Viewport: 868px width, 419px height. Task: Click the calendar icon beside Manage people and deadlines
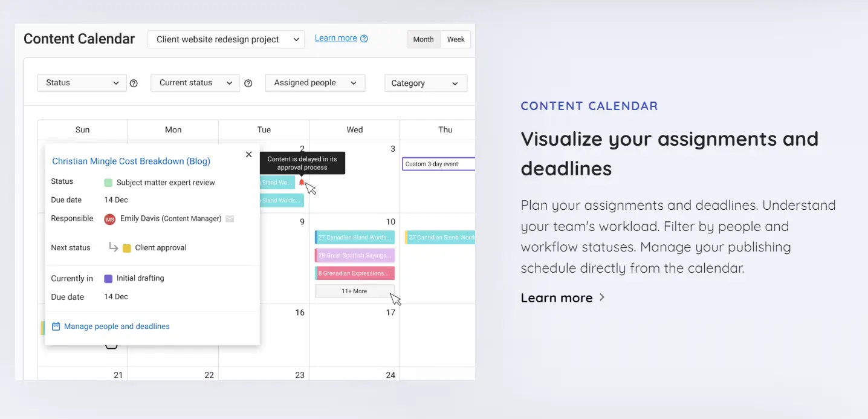(x=56, y=326)
